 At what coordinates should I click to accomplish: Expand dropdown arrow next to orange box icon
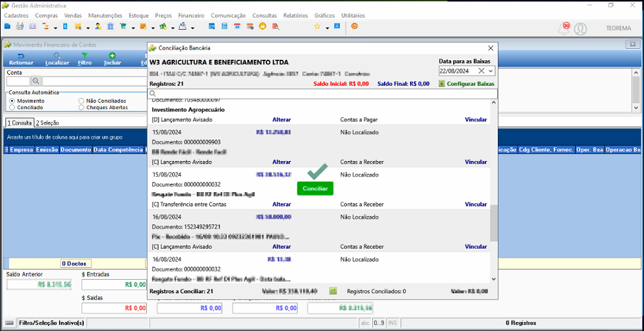pos(152,28)
